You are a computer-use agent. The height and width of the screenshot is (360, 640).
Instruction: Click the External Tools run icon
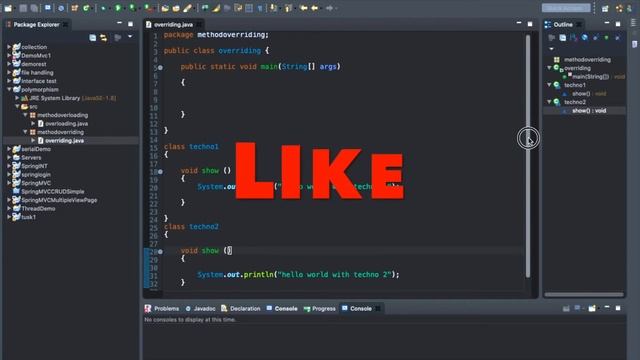[148, 8]
